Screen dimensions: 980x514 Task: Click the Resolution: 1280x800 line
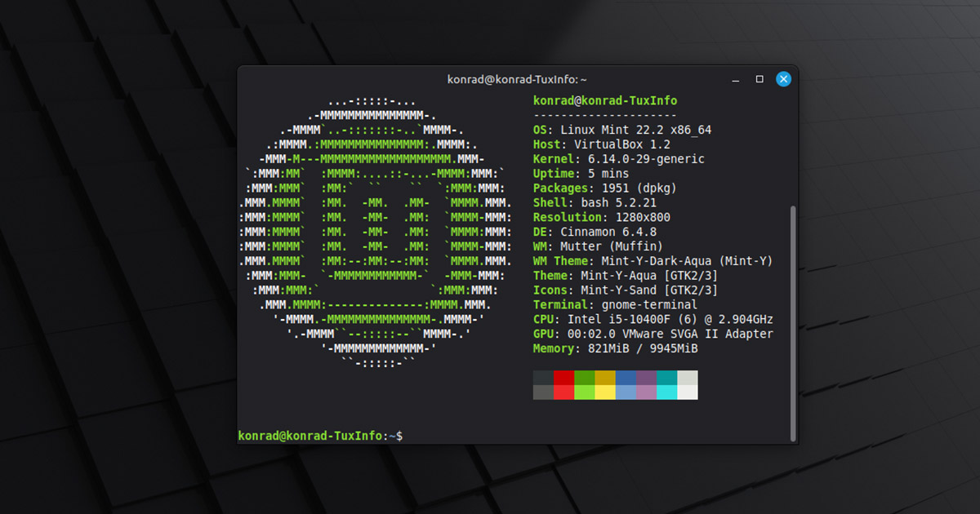point(602,217)
